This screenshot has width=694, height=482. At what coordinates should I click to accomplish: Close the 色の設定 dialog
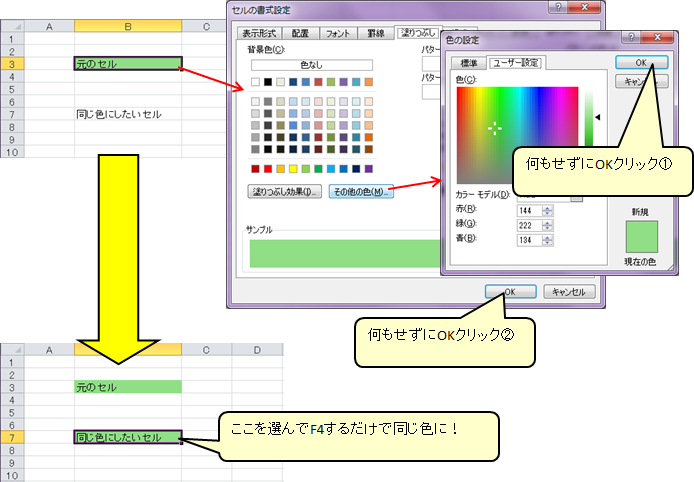pos(657,37)
